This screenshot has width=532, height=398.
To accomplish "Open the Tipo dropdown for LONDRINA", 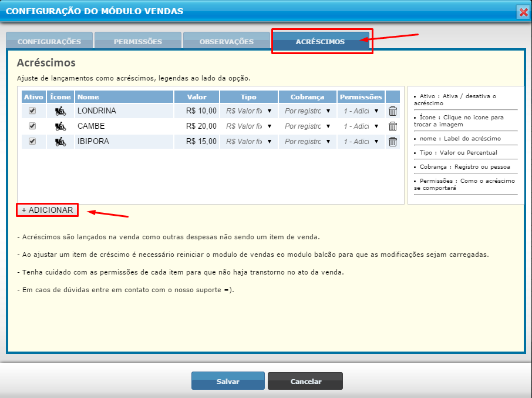I will click(x=249, y=111).
